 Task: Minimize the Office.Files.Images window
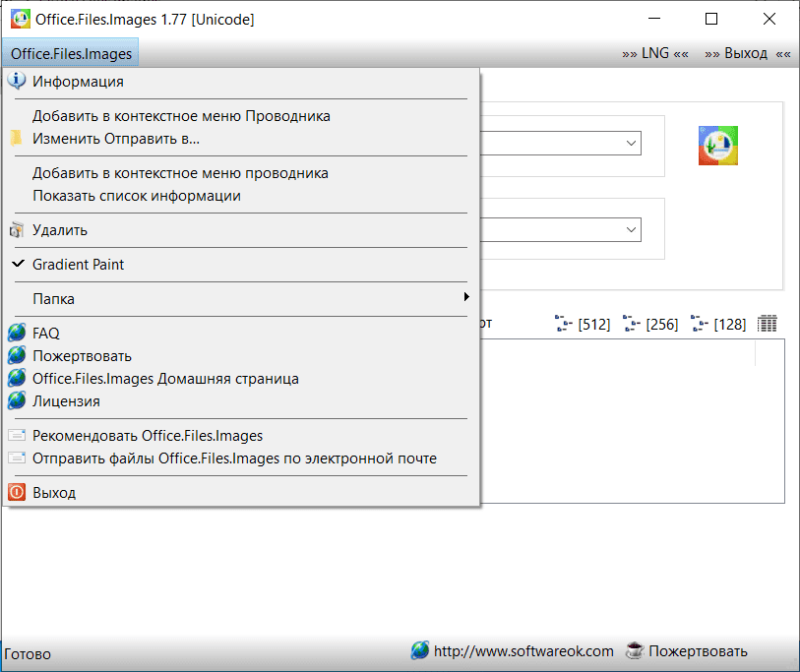click(654, 19)
